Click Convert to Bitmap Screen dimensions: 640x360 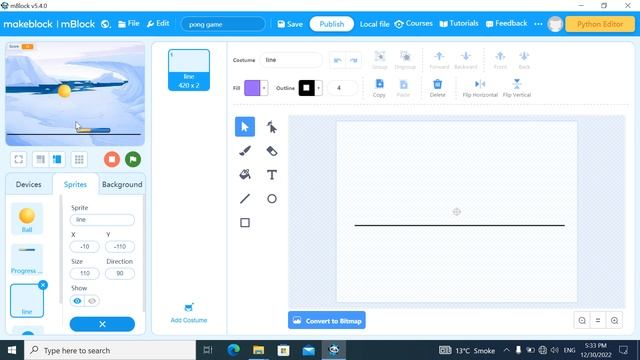point(327,321)
